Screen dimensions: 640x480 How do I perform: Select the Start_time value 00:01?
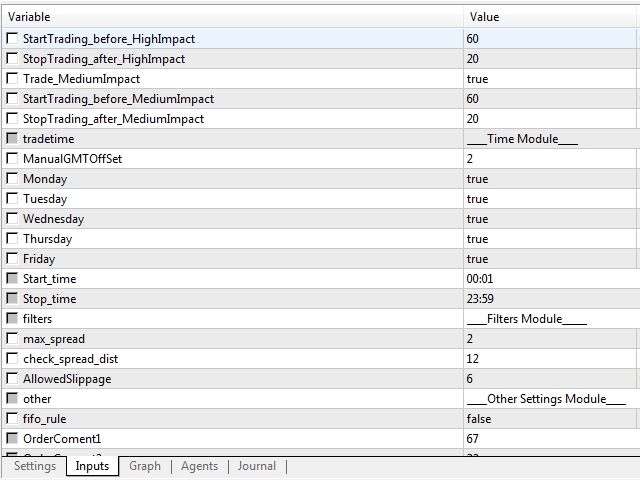(x=480, y=279)
